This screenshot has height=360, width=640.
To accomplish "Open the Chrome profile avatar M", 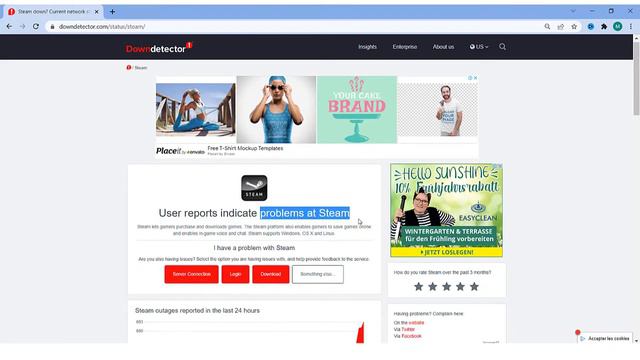I will click(x=618, y=27).
